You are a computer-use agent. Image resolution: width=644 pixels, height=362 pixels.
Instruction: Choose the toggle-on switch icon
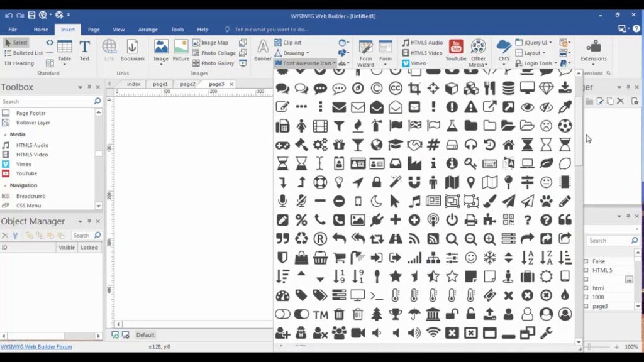click(x=301, y=314)
